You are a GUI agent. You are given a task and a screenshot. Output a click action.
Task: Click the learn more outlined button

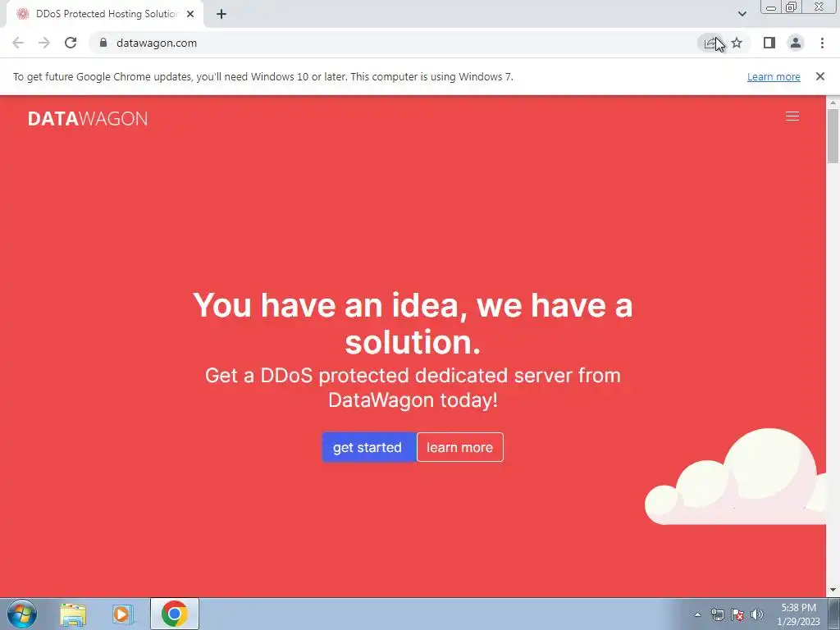pyautogui.click(x=459, y=447)
